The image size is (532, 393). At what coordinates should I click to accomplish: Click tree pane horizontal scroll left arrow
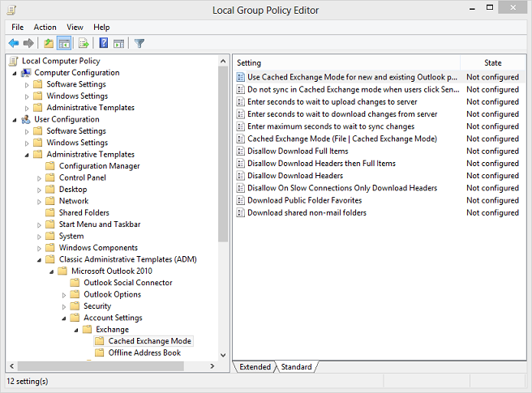(x=12, y=366)
